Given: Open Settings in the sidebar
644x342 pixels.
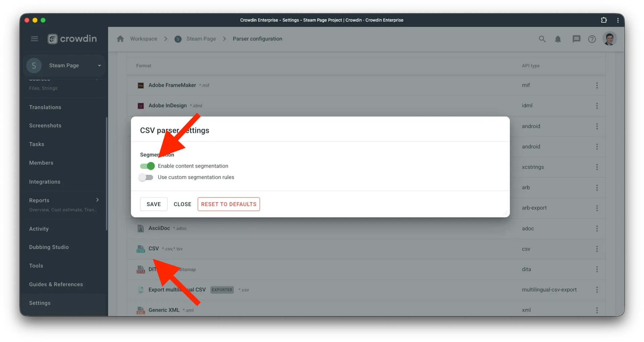Looking at the screenshot, I should pyautogui.click(x=40, y=303).
